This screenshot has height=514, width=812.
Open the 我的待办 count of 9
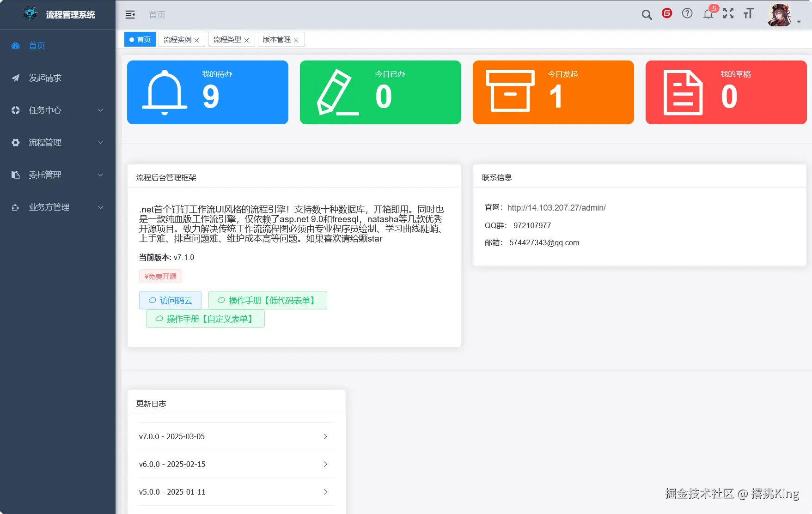pyautogui.click(x=211, y=97)
